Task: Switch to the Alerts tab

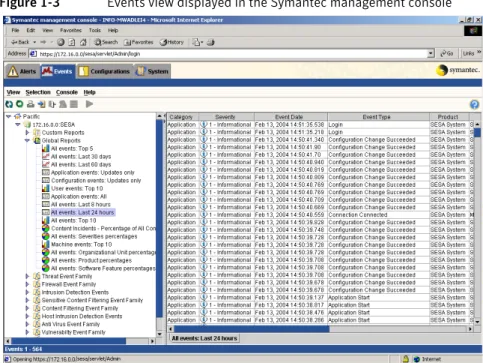Action: click(22, 71)
